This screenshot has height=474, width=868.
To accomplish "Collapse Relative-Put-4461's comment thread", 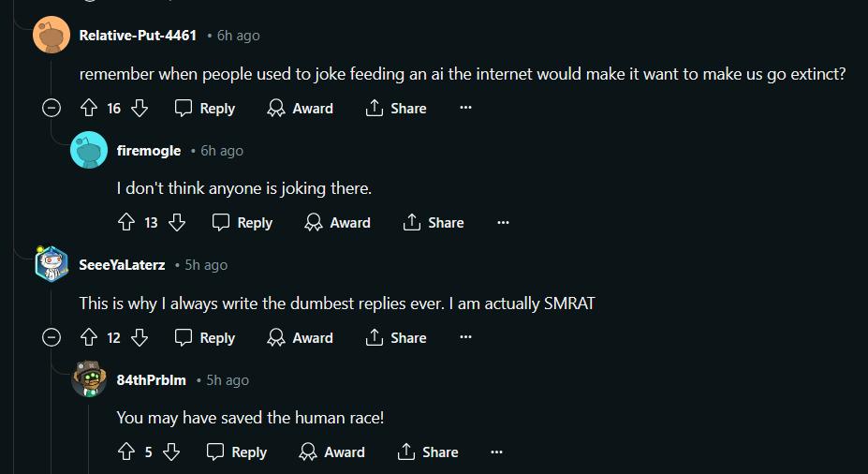I will pos(51,108).
